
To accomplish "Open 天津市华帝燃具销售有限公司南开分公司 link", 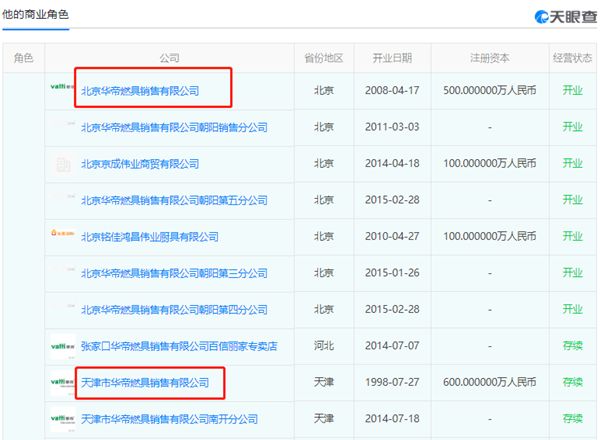I will point(170,419).
